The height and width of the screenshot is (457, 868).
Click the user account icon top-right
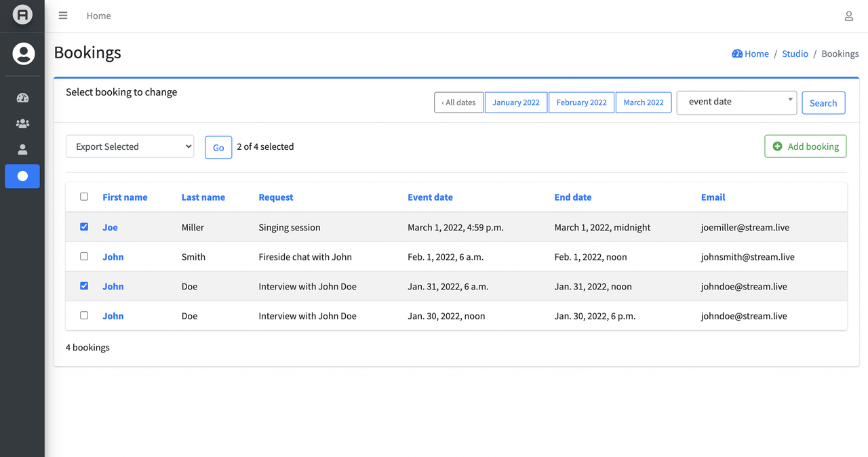pos(848,16)
